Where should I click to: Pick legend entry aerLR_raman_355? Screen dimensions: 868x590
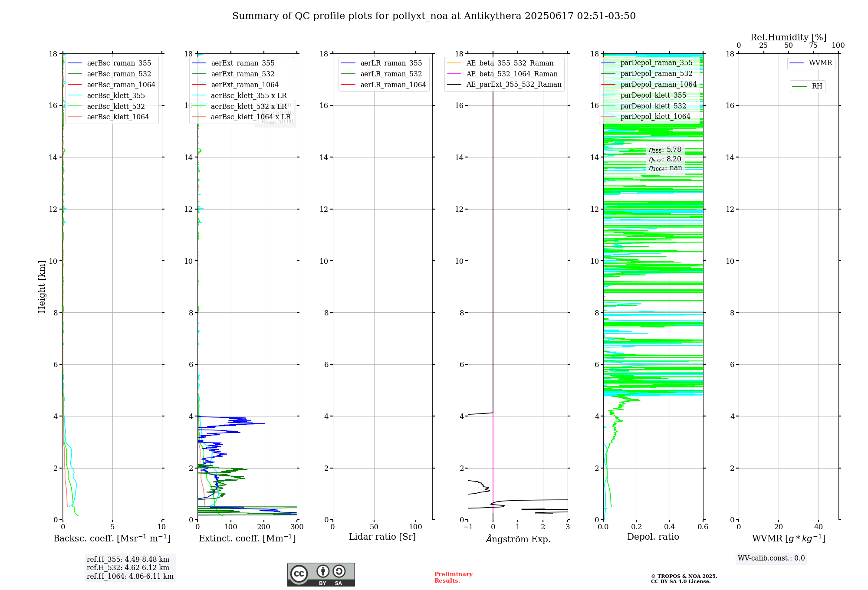coord(382,63)
